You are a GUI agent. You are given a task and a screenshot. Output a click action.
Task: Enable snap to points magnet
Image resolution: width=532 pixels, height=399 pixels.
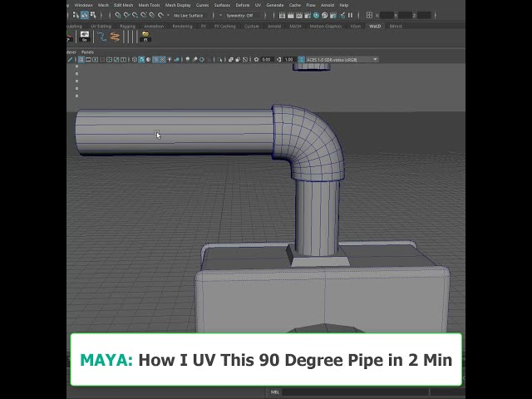135,15
